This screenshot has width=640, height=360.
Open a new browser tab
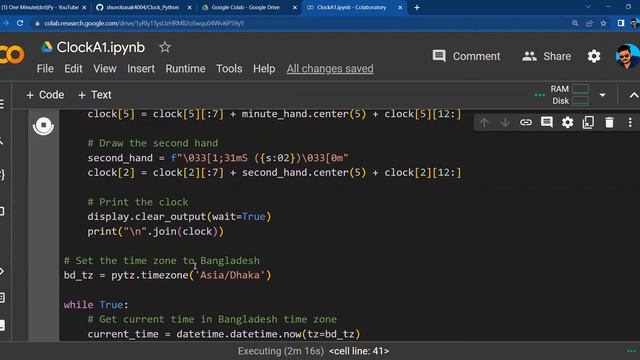pos(417,7)
